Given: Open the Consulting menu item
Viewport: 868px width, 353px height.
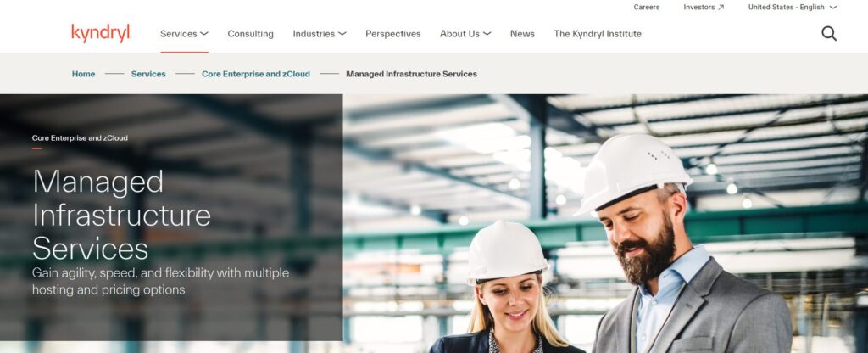Looking at the screenshot, I should click(250, 34).
